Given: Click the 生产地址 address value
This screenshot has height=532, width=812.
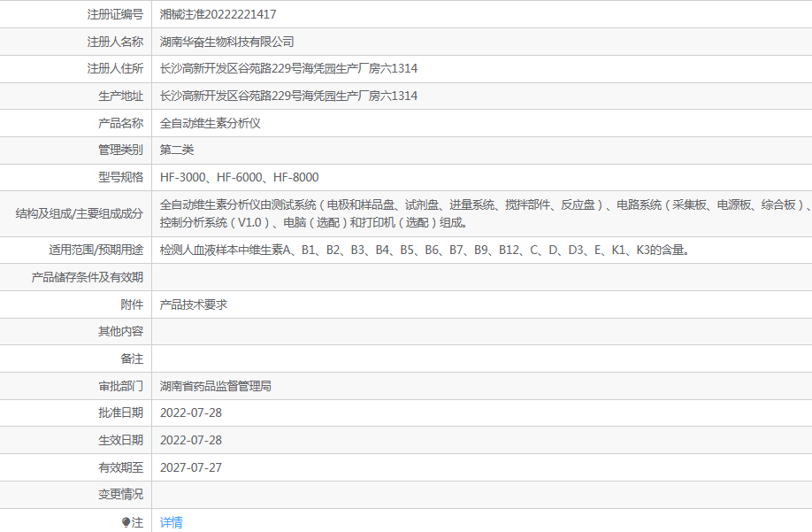Looking at the screenshot, I should [288, 96].
